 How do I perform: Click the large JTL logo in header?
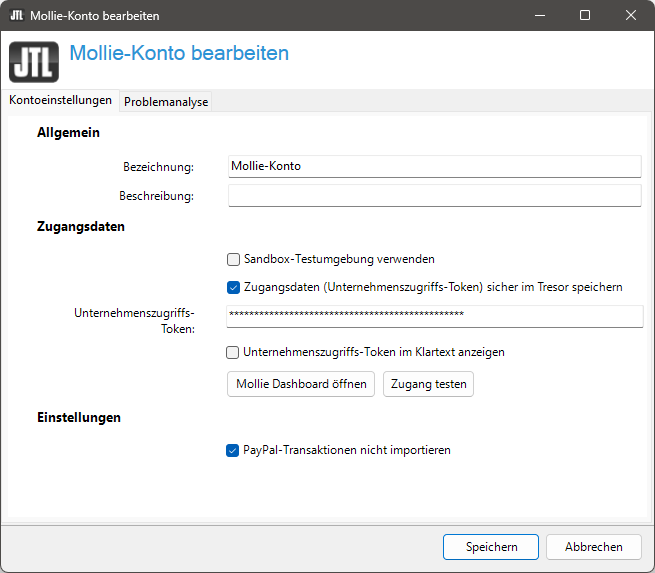[x=33, y=61]
